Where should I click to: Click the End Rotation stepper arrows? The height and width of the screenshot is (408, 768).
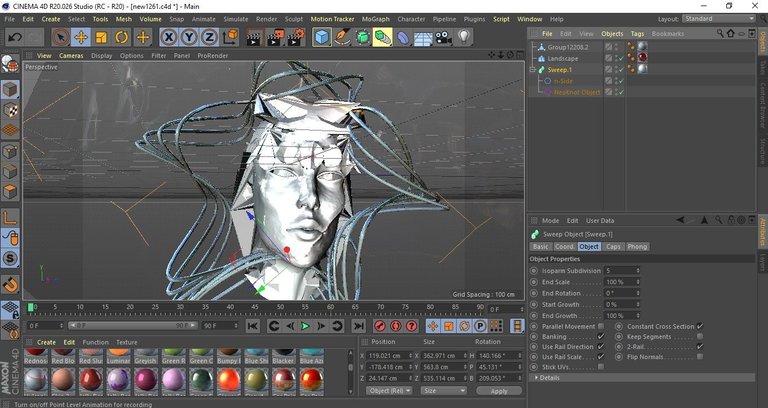(638, 293)
